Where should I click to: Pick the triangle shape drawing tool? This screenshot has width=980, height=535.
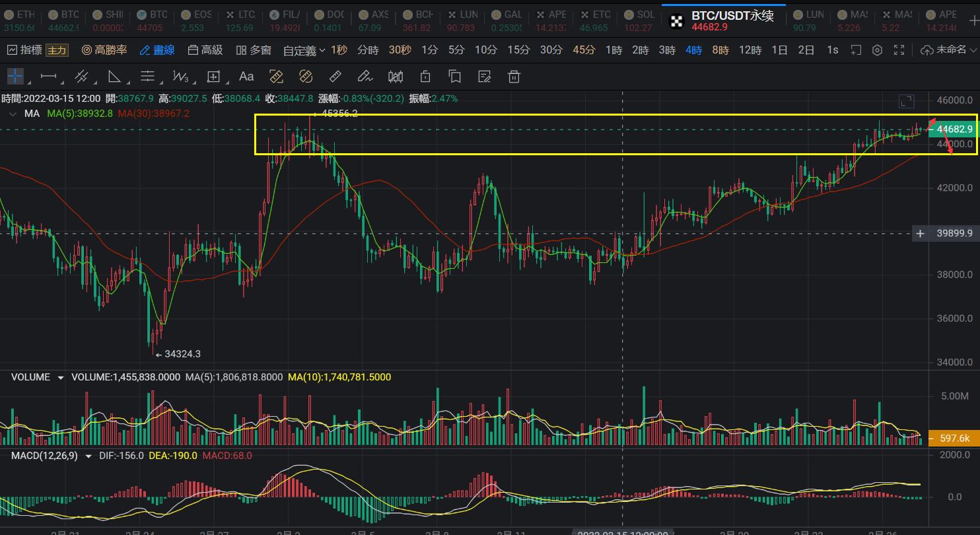[114, 77]
